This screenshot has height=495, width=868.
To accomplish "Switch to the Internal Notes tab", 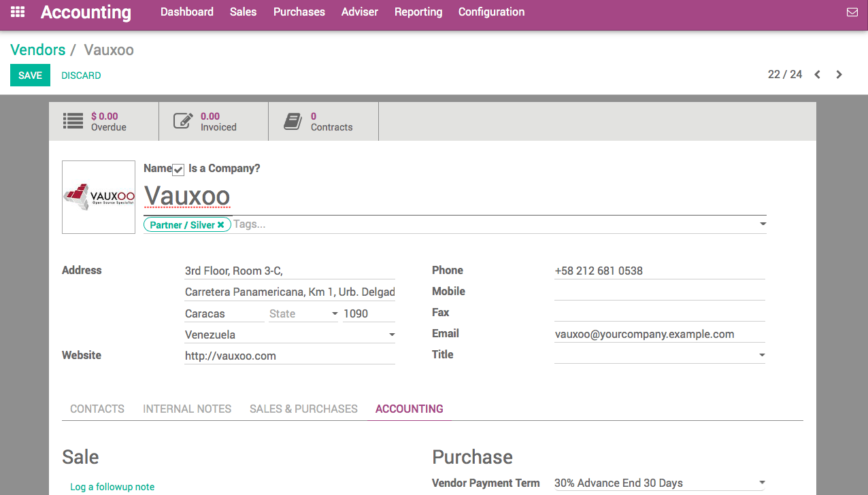I will tap(187, 409).
